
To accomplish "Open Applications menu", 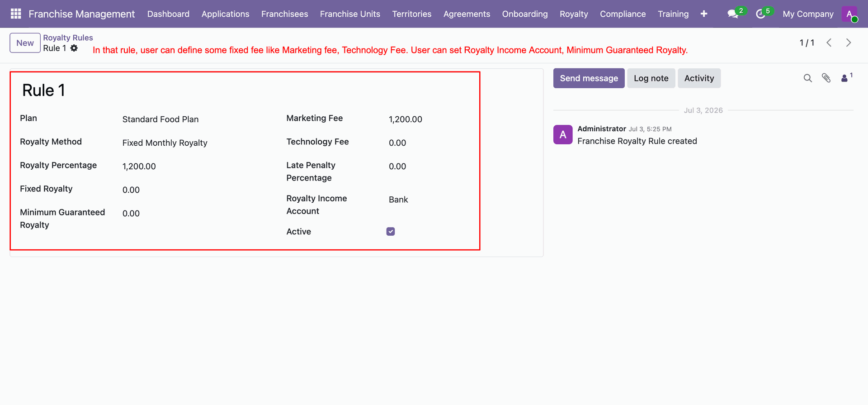I will [x=225, y=14].
